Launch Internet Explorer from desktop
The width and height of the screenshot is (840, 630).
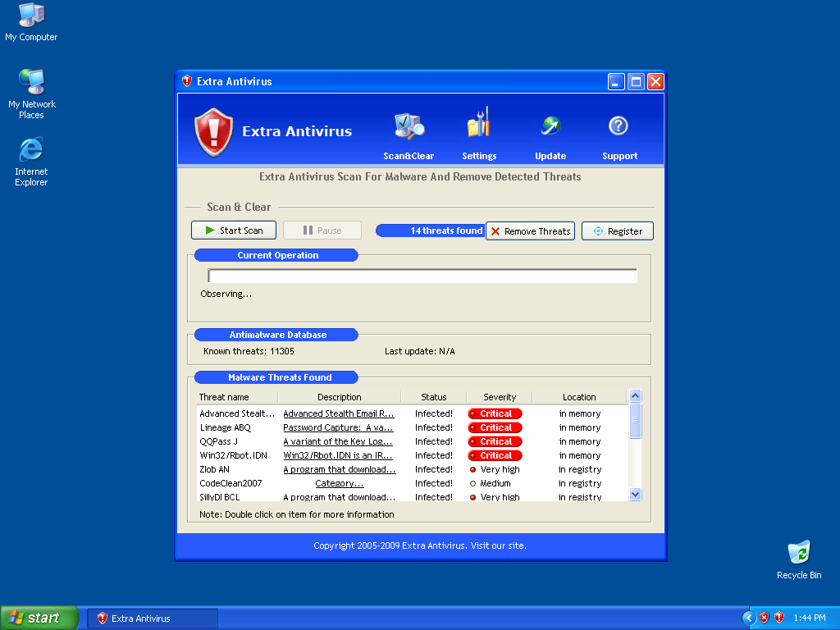point(31,150)
